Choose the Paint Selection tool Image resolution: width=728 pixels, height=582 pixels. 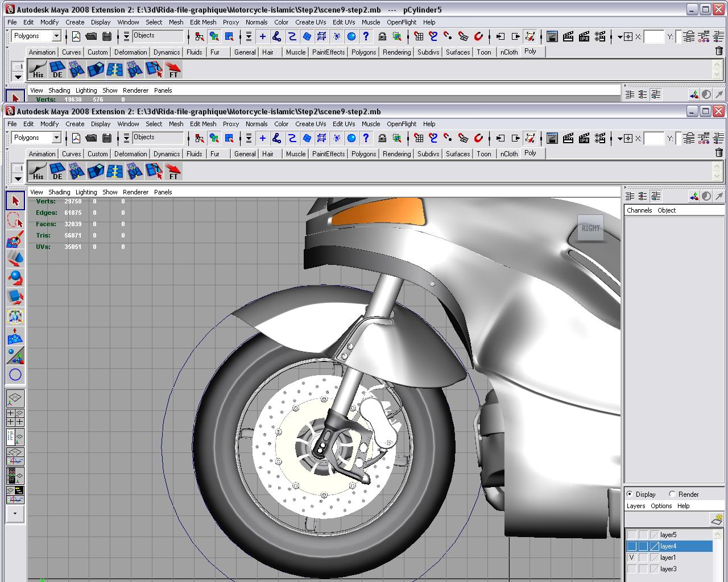coord(15,239)
